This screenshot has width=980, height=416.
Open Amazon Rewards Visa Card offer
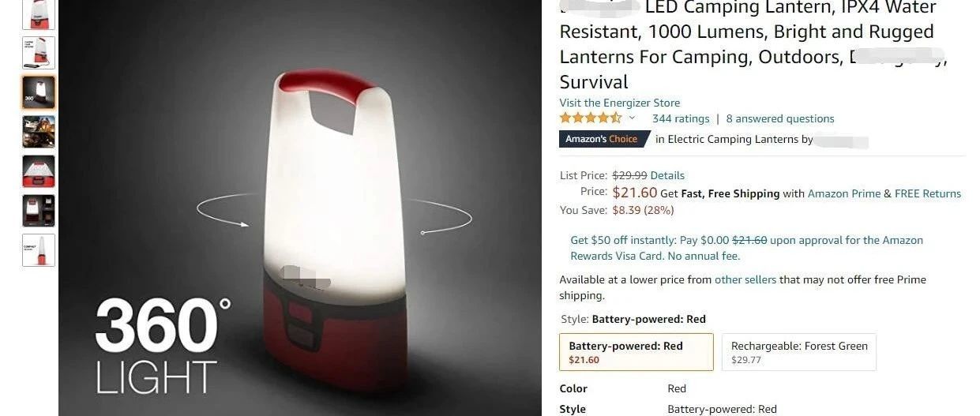coord(747,248)
